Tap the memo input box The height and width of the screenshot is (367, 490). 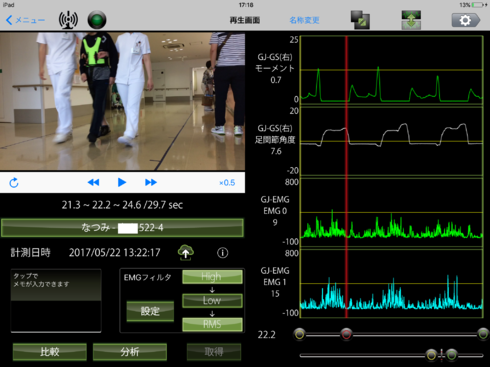(x=56, y=301)
